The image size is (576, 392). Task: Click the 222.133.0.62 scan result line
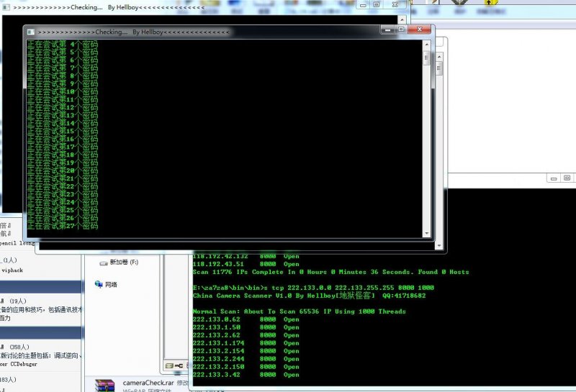[x=246, y=319]
